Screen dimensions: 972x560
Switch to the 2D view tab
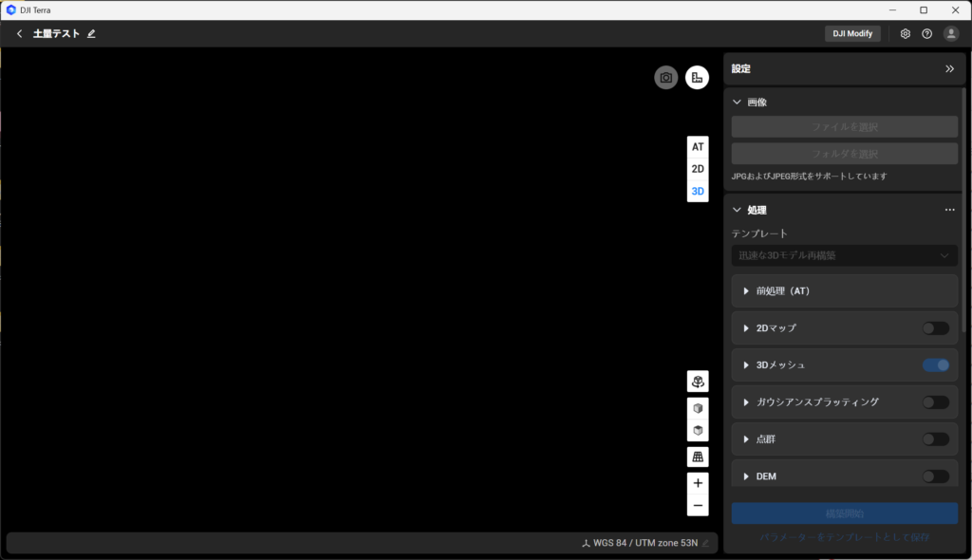(x=698, y=169)
